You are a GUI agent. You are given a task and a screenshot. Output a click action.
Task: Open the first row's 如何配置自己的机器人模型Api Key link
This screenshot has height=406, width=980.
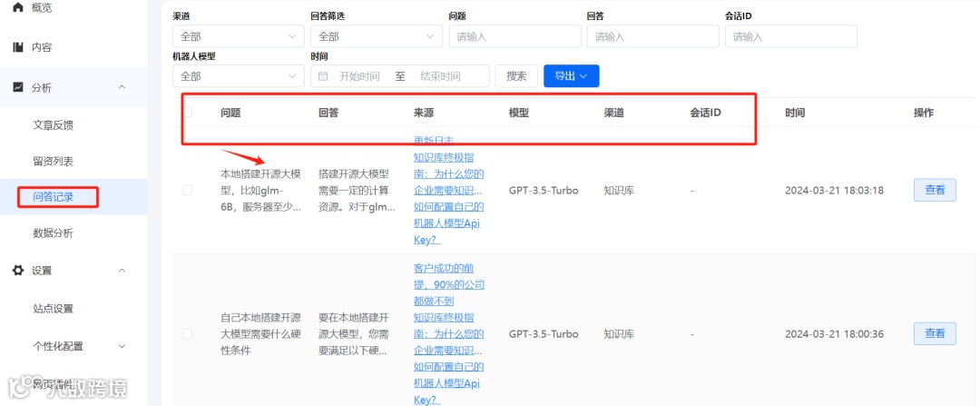449,223
